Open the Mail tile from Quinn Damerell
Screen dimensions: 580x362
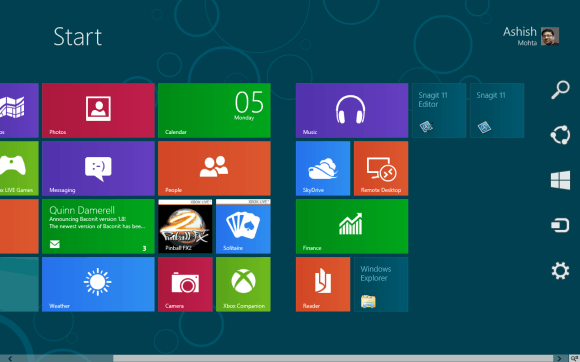[98, 226]
